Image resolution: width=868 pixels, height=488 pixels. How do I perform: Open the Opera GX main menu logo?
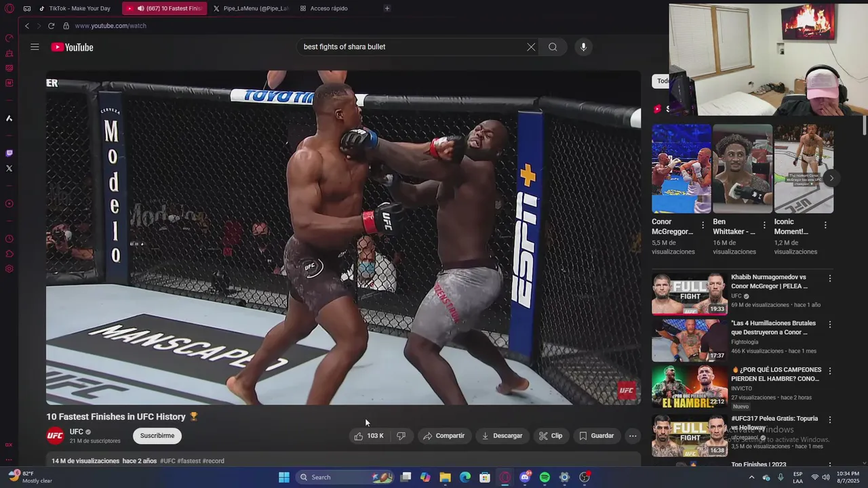(x=9, y=9)
